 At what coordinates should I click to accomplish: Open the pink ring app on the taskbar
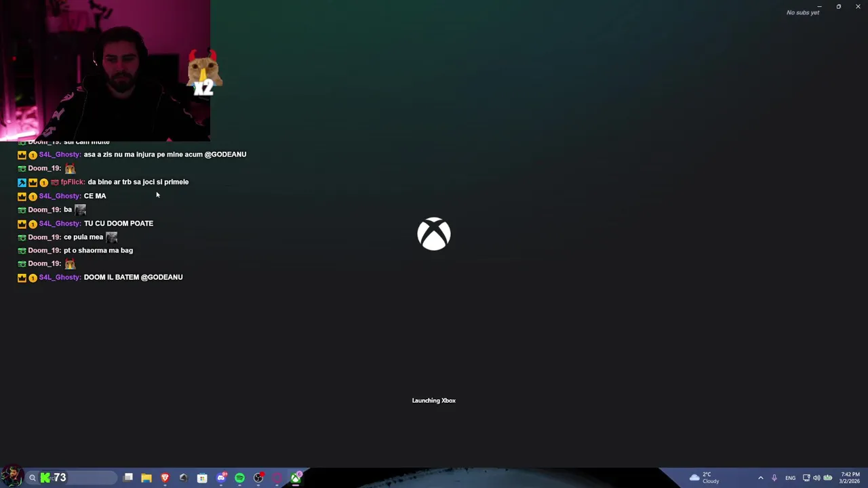pos(277,478)
